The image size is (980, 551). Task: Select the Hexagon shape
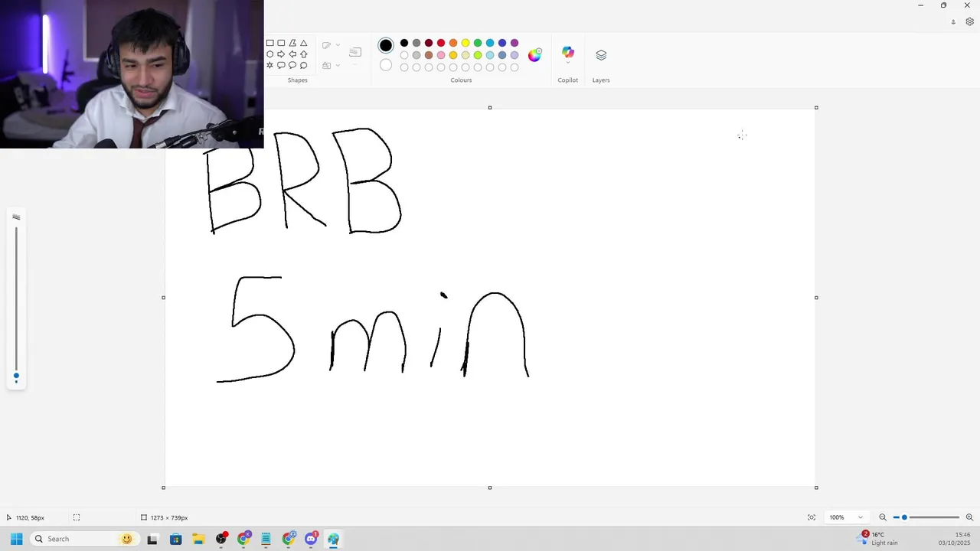(269, 54)
